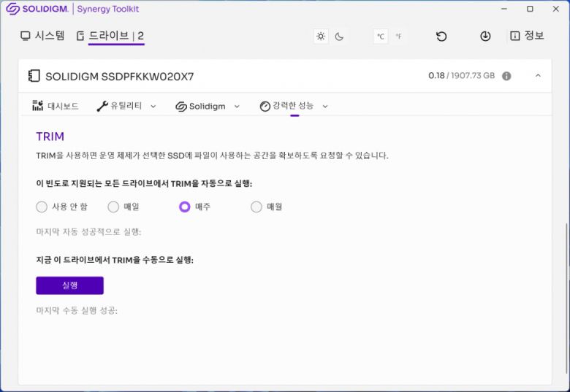Click 마지막 수동 실행 성공 text

click(x=77, y=310)
